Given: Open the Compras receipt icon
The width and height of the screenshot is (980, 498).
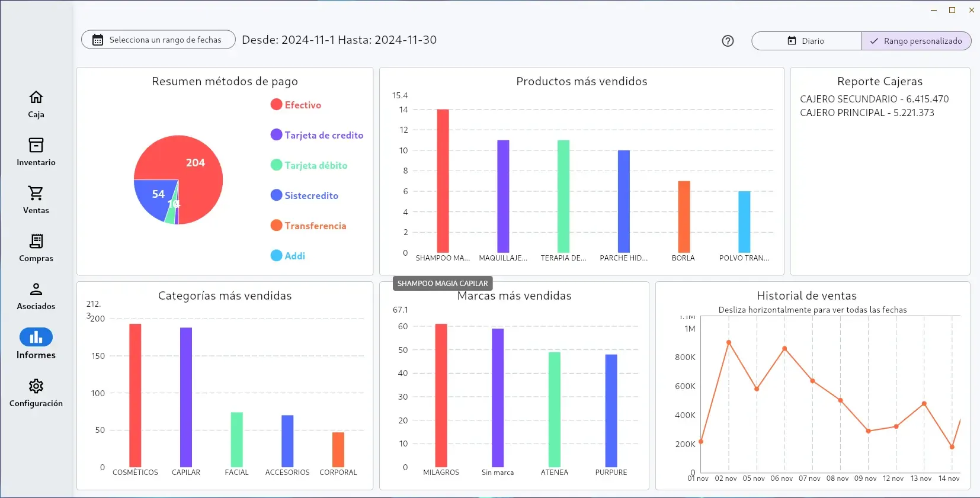Looking at the screenshot, I should click(x=36, y=241).
